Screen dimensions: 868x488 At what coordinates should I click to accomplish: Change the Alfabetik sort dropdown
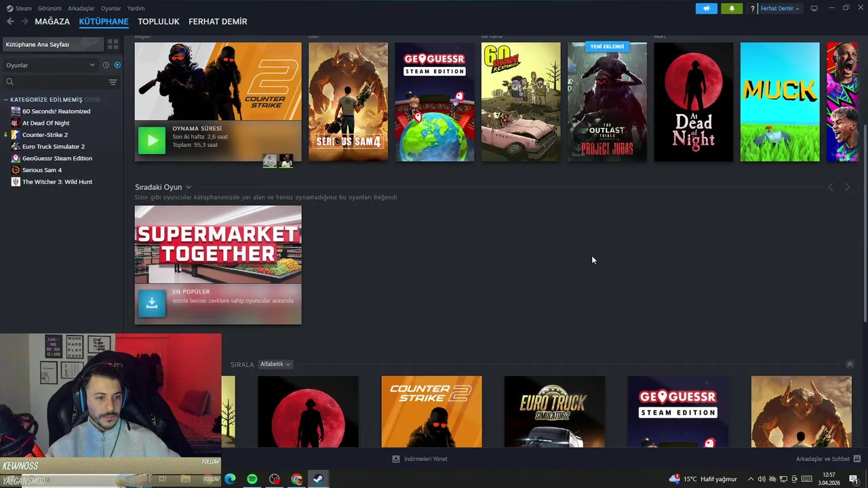[x=275, y=365]
